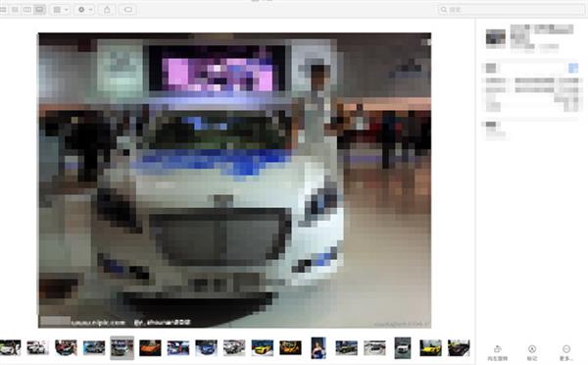588x365 pixels.
Task: Select the currently highlighted white car thumbnail
Action: [x=122, y=347]
